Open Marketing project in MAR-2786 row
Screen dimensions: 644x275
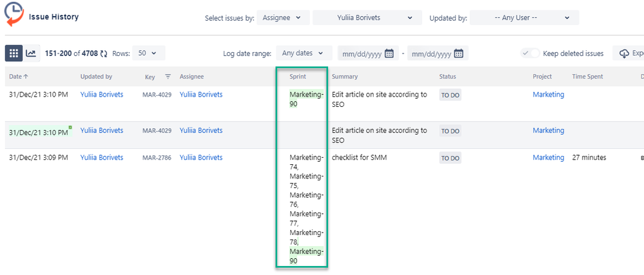tap(549, 158)
